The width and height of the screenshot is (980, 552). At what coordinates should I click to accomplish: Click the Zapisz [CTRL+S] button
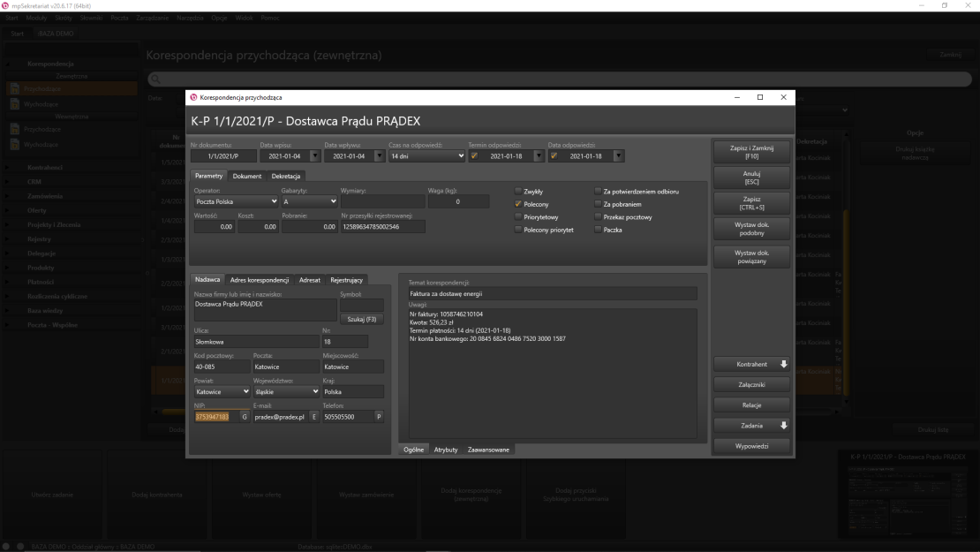(751, 203)
